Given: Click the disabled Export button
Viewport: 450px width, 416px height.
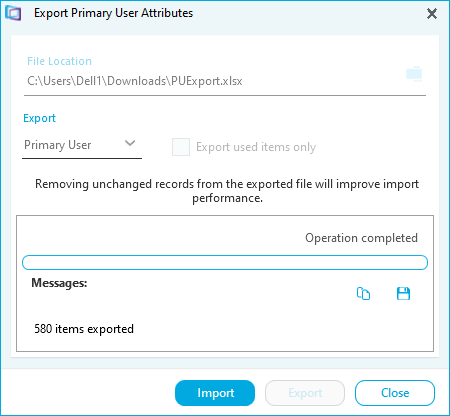Looking at the screenshot, I should coord(305,393).
